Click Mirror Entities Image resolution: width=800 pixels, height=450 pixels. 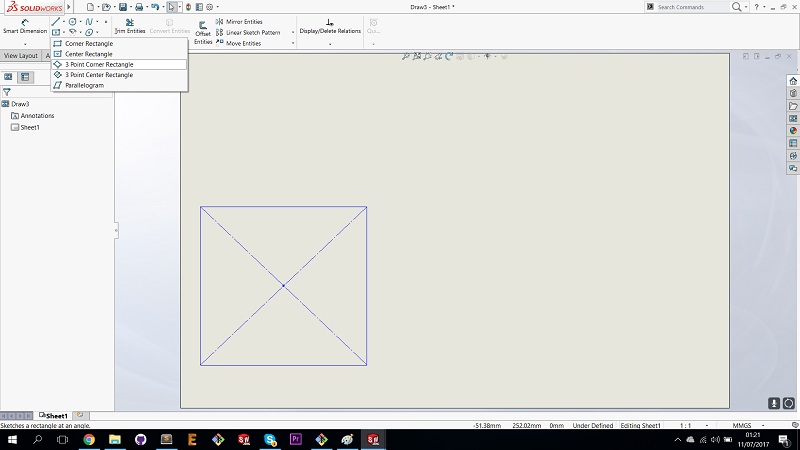point(239,21)
